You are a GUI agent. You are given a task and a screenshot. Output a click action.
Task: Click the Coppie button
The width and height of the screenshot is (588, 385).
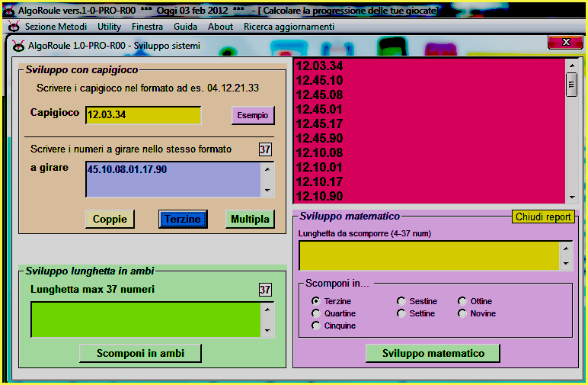pos(110,219)
